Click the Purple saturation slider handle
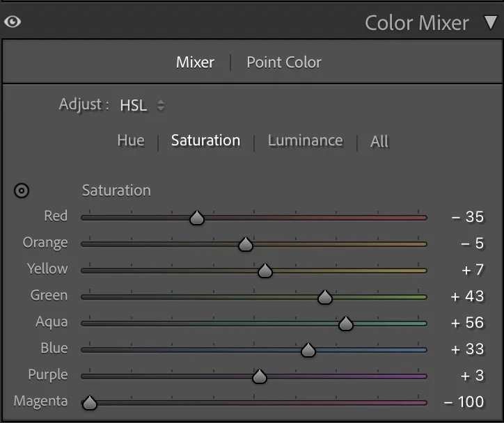The image size is (504, 423). tap(260, 376)
